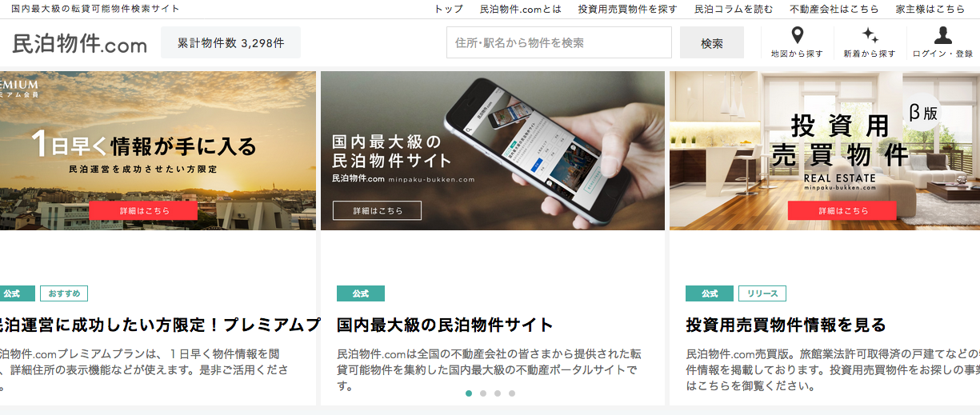The height and width of the screenshot is (415, 980).
Task: Open 国内最大級の民泊物件サイト article title
Action: coord(446,325)
